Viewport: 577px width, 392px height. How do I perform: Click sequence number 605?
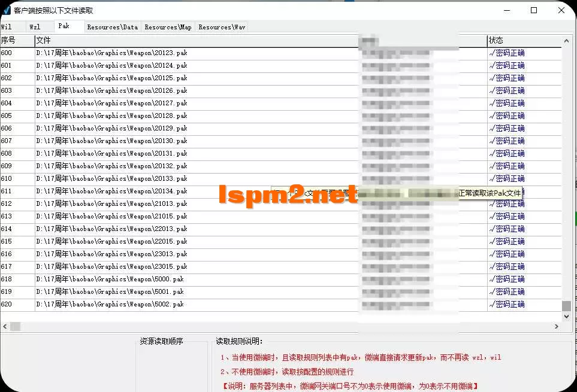(x=6, y=116)
